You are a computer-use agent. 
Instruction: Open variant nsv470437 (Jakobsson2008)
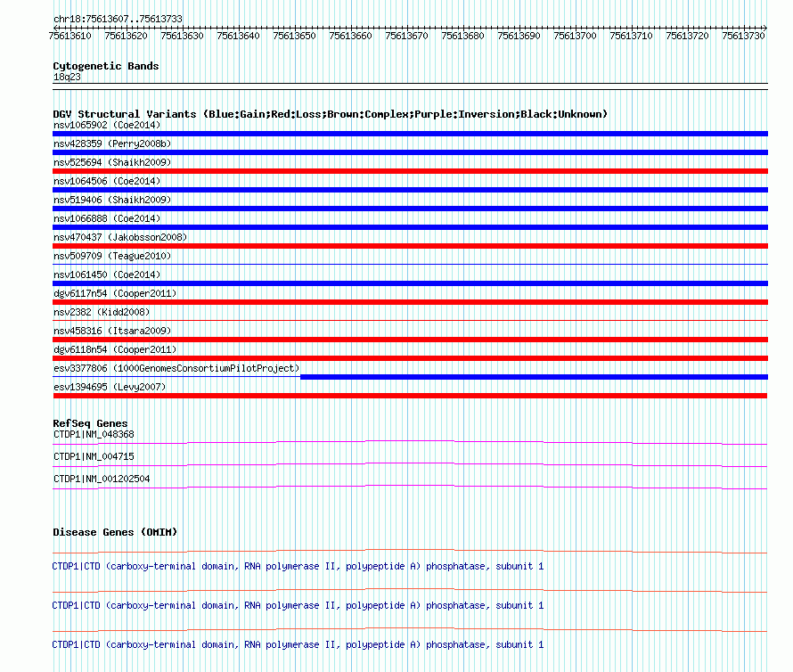tap(120, 237)
